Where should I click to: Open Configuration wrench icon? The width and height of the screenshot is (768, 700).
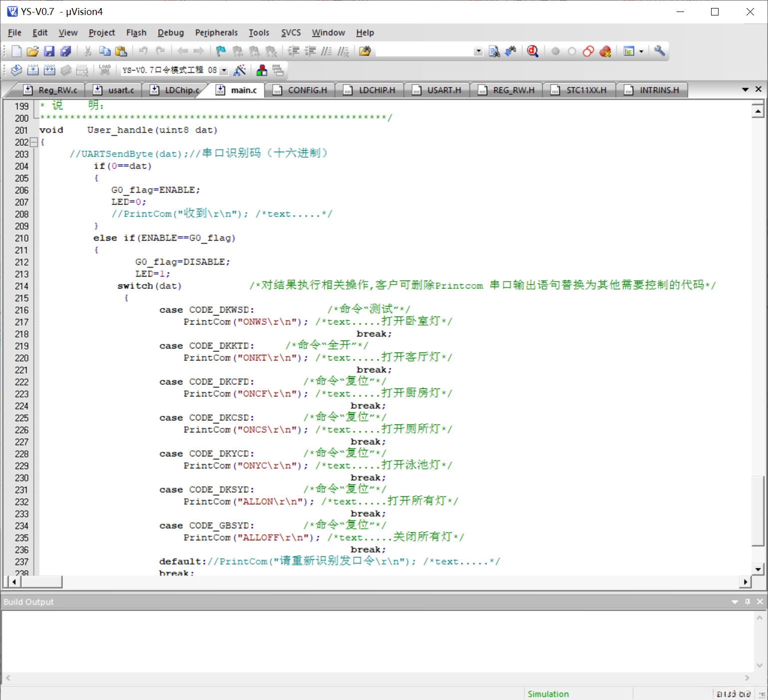pyautogui.click(x=659, y=51)
